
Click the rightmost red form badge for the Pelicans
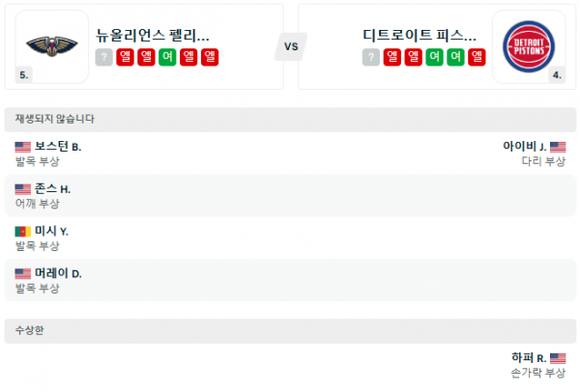pyautogui.click(x=211, y=58)
